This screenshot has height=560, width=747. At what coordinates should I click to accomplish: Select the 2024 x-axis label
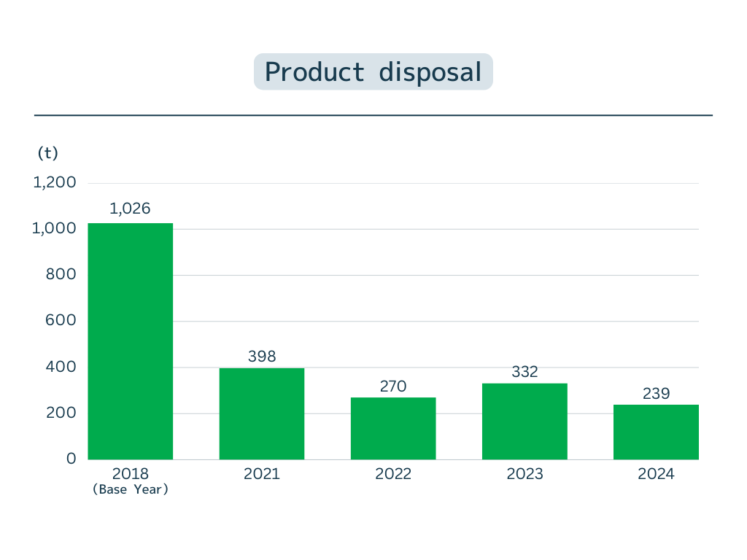656,474
